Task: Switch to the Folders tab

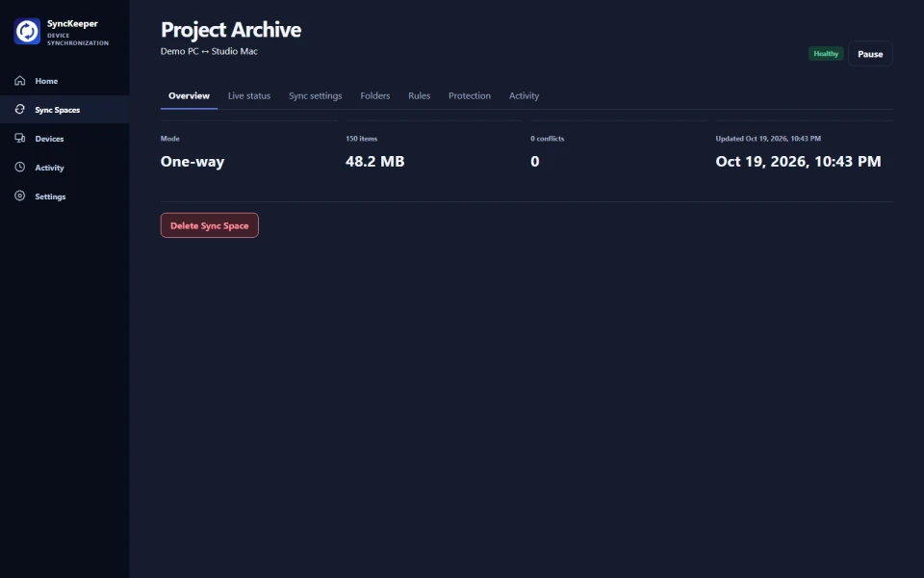Action: coord(375,95)
